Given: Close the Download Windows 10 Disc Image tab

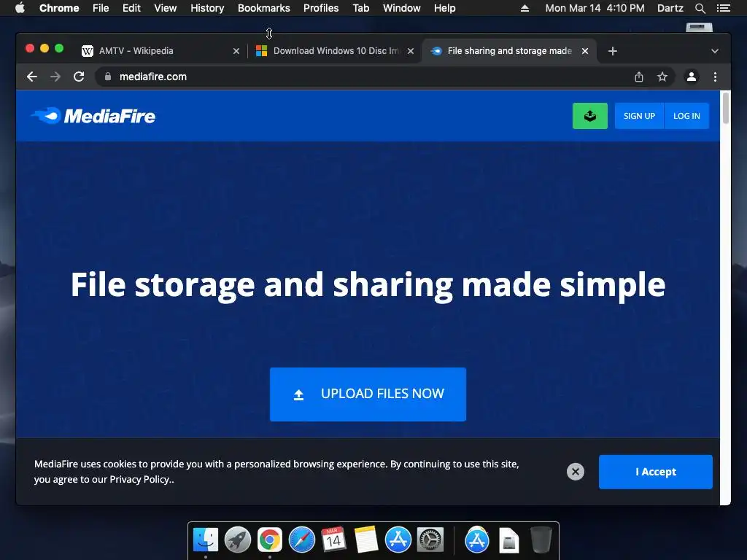Looking at the screenshot, I should [411, 51].
